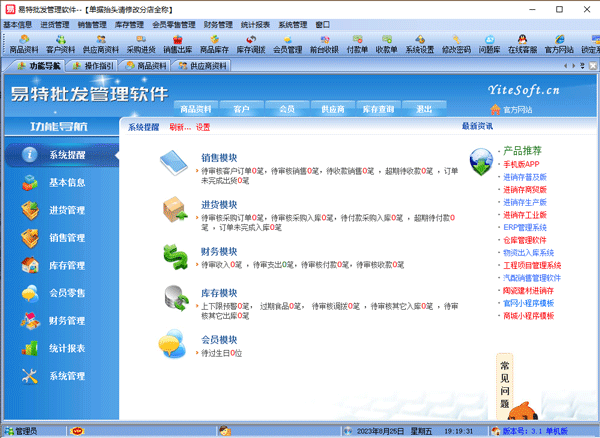600x438 pixels.
Task: Switch to the 操作指引 tab
Action: (x=93, y=66)
